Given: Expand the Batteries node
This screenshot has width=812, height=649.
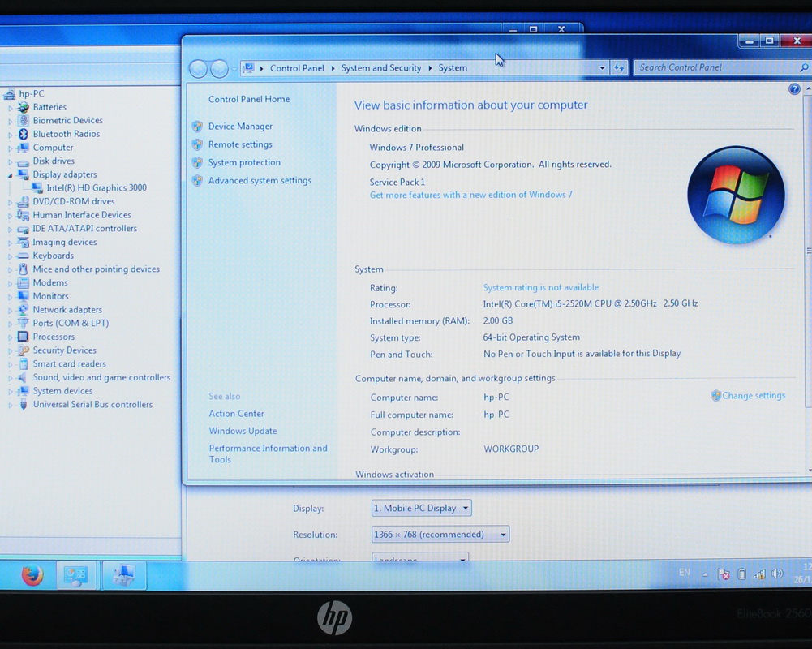Looking at the screenshot, I should point(10,108).
